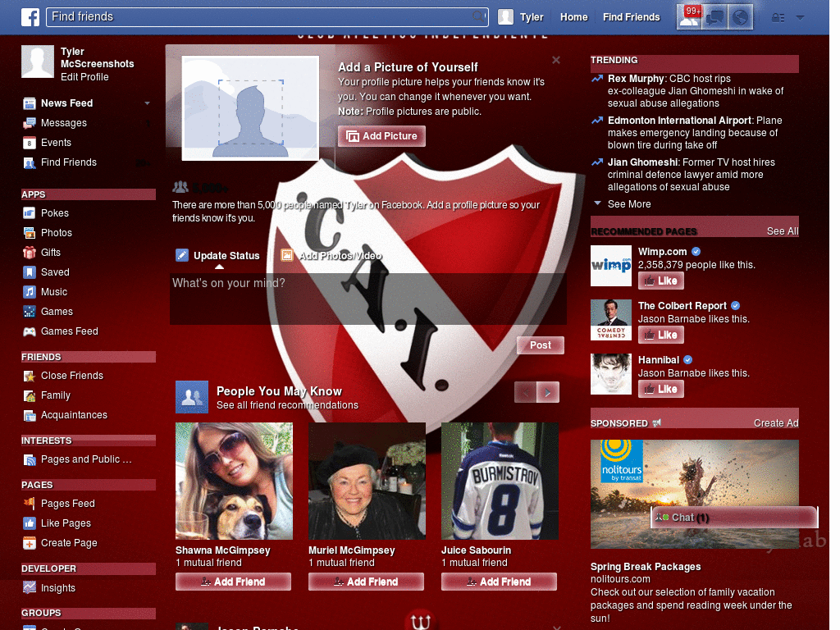Open Photos app icon

click(x=30, y=233)
